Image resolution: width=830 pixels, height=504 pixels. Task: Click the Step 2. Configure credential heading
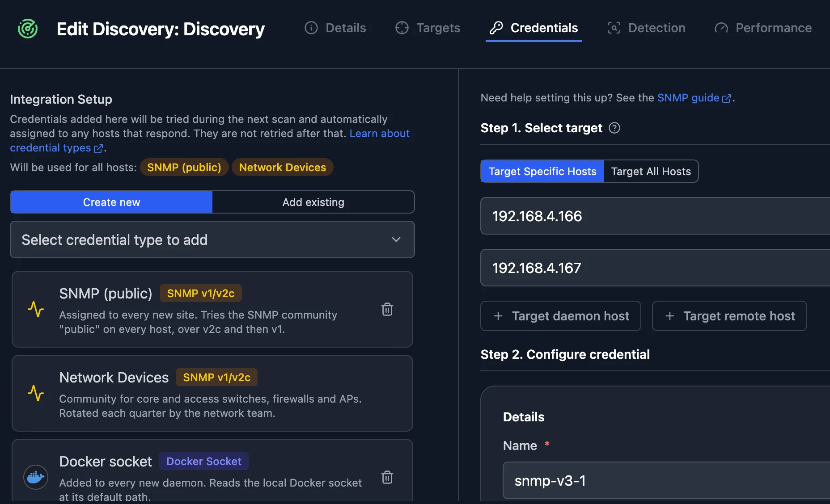point(565,354)
